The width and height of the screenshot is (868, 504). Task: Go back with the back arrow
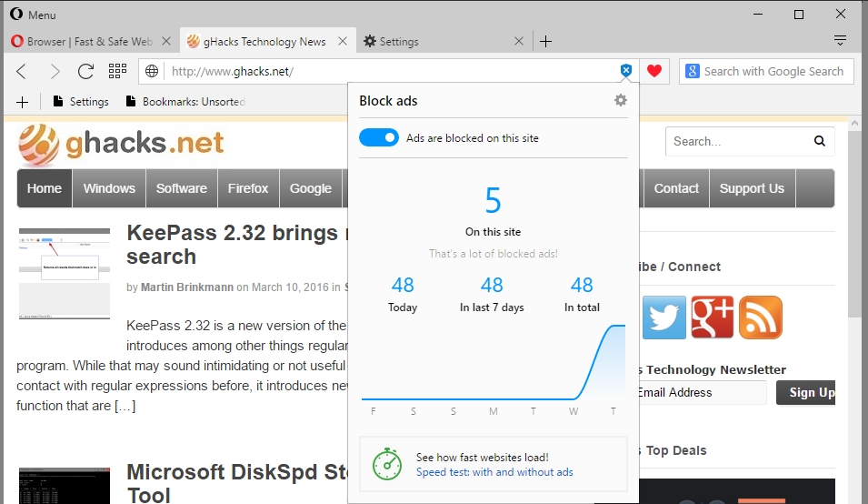pos(23,71)
